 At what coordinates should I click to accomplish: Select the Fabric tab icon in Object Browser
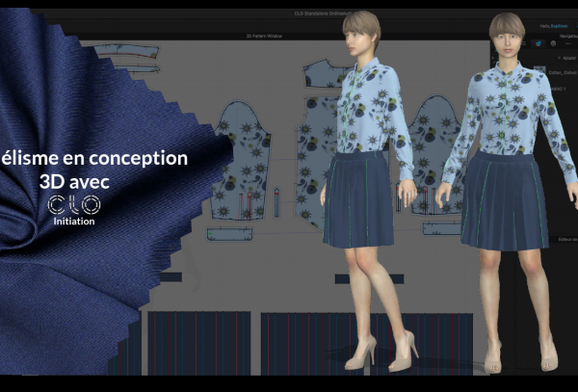click(539, 43)
